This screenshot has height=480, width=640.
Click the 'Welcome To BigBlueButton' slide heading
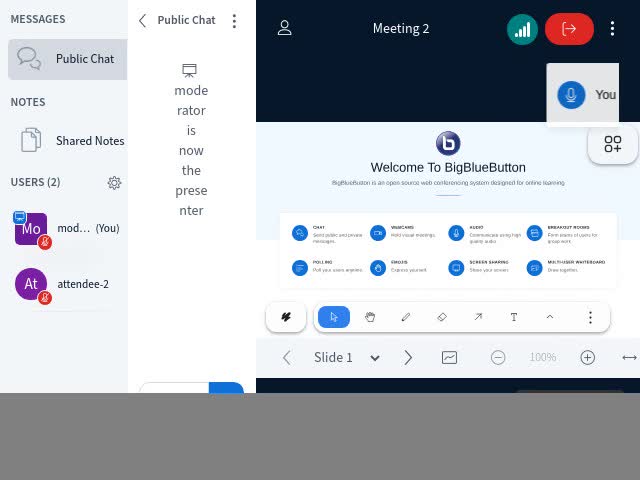[448, 167]
